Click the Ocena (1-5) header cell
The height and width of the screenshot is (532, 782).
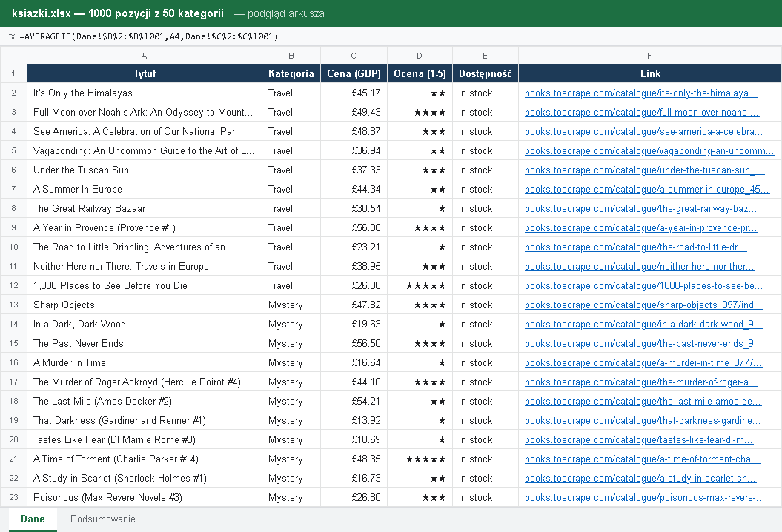pyautogui.click(x=420, y=74)
